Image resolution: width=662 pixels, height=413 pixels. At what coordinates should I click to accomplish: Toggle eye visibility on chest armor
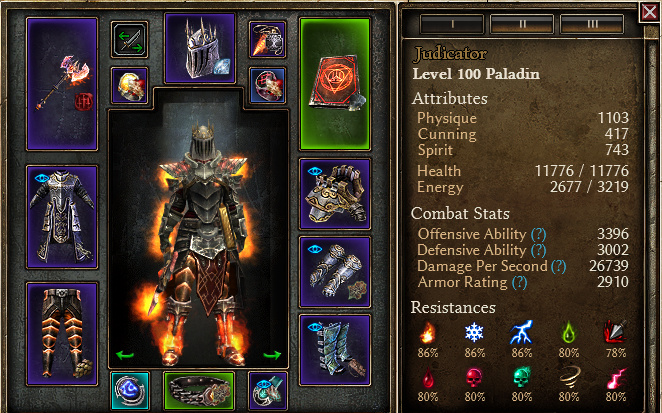click(42, 178)
